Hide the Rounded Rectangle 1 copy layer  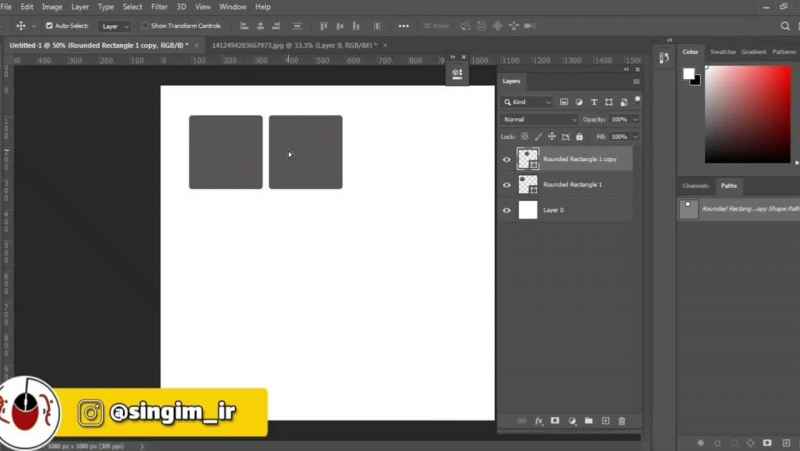(506, 159)
